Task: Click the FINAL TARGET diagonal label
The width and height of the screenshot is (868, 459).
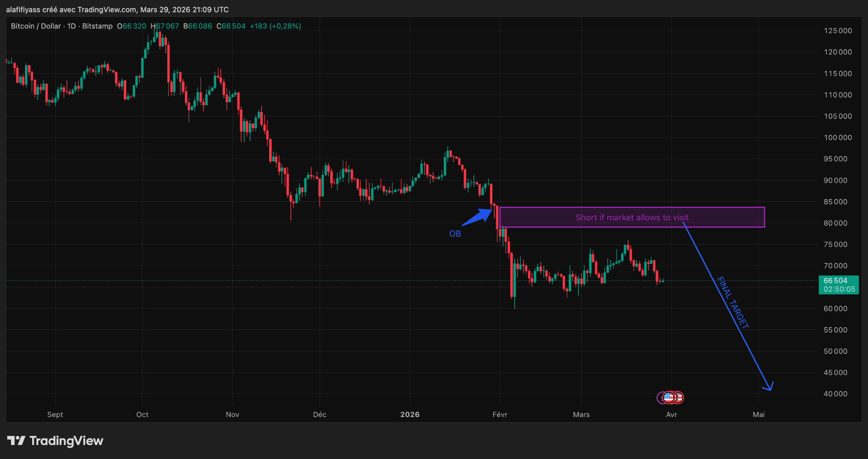Action: (x=733, y=302)
